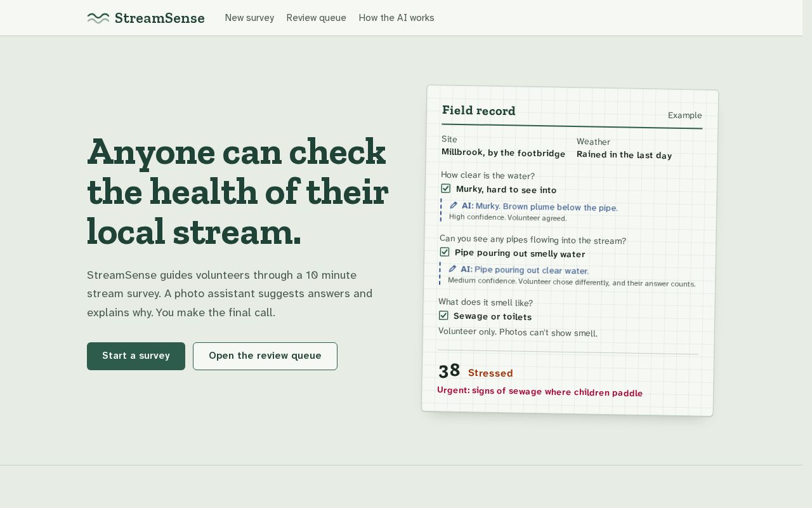Click the StreamSense wave logo icon

pos(98,18)
